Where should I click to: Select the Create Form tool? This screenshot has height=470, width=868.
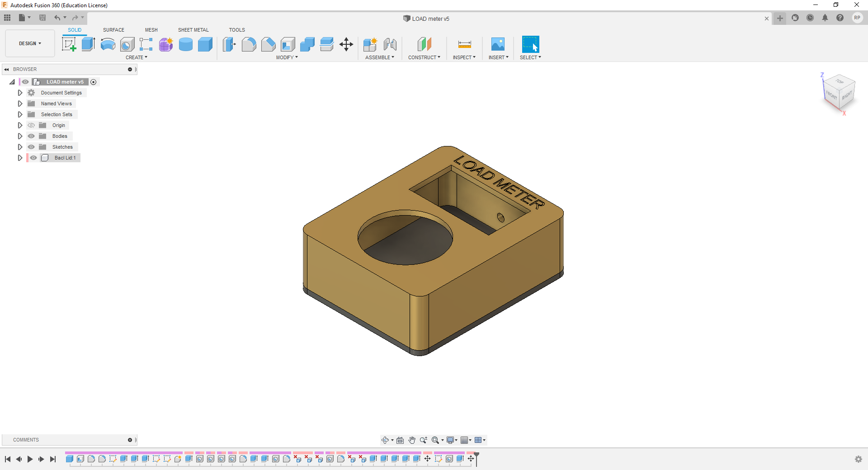166,44
